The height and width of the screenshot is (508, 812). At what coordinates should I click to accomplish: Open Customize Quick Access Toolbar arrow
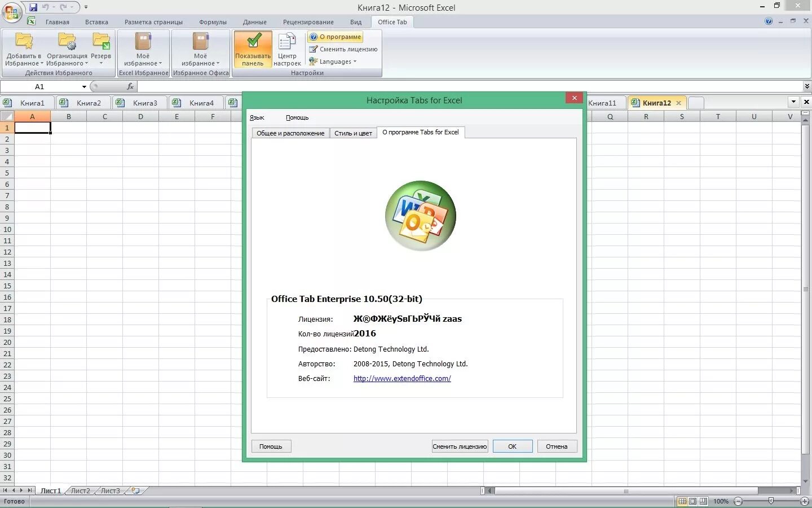click(86, 7)
